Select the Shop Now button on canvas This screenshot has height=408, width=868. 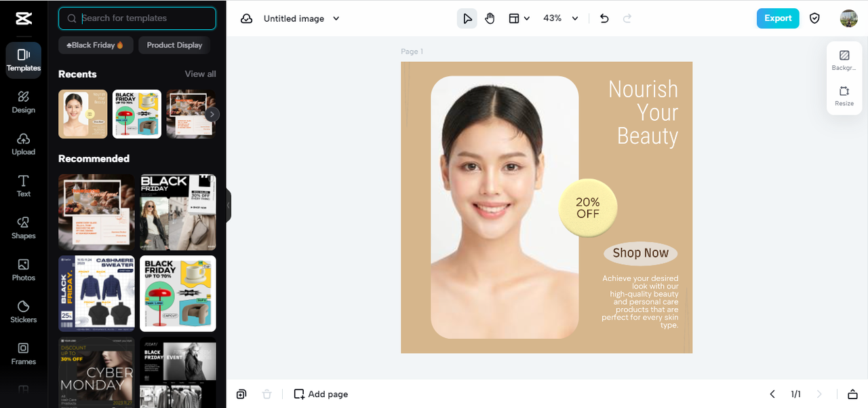(641, 253)
